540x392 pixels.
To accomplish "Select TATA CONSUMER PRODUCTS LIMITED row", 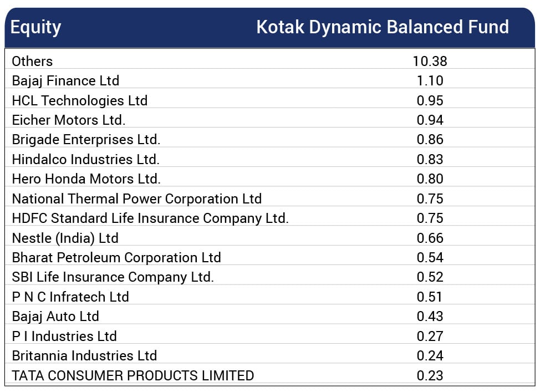I will [133, 375].
